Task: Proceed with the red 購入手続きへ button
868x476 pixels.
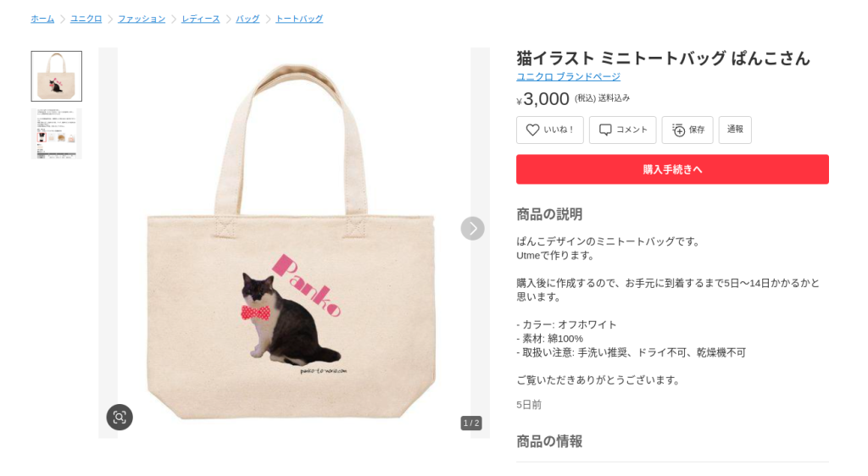Action: click(672, 169)
